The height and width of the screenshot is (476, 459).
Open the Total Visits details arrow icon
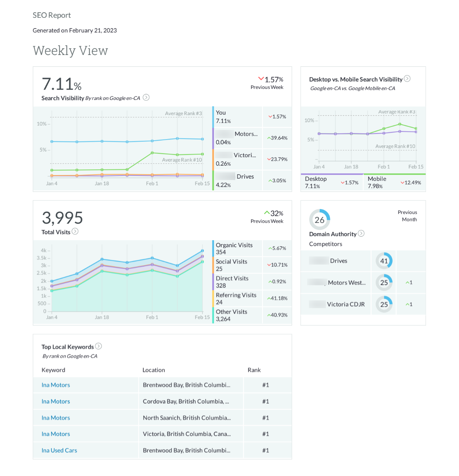(75, 231)
